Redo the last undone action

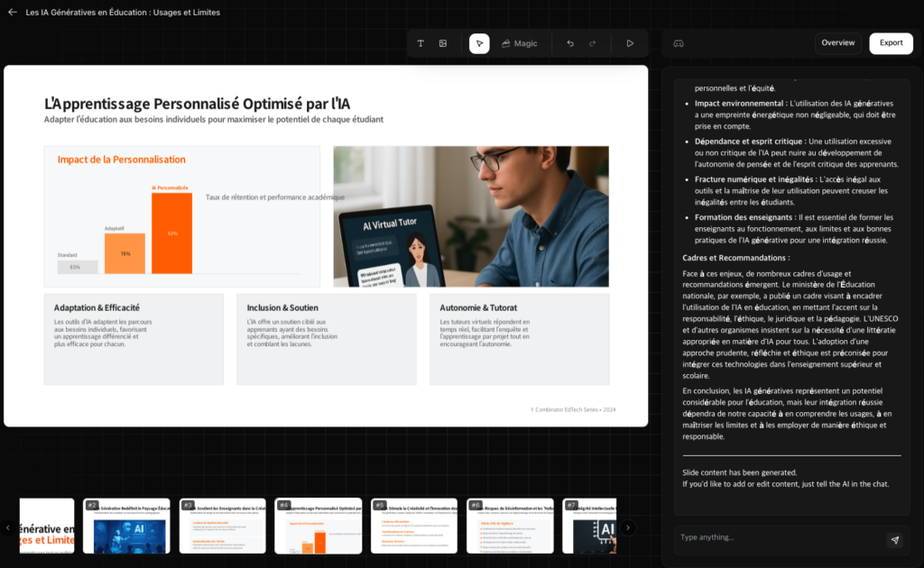593,43
